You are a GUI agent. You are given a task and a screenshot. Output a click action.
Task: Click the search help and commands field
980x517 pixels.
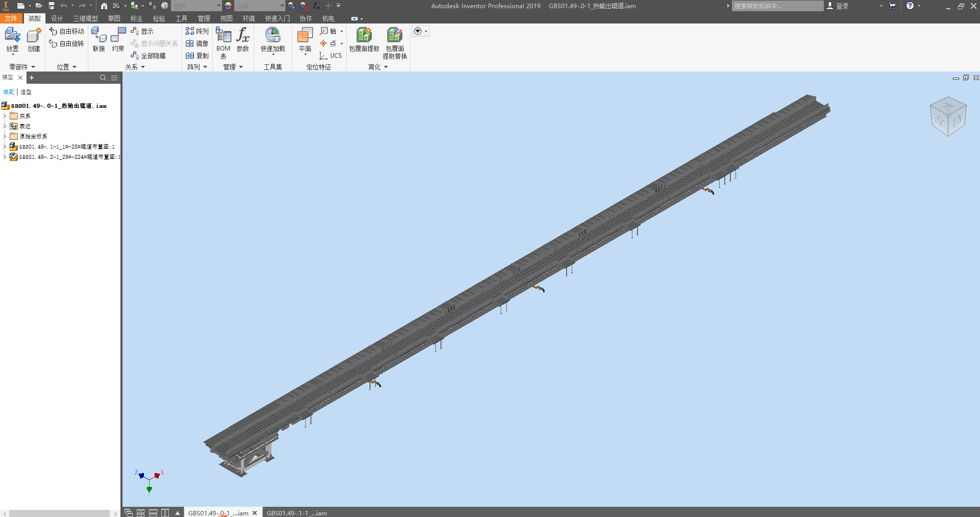pos(777,6)
